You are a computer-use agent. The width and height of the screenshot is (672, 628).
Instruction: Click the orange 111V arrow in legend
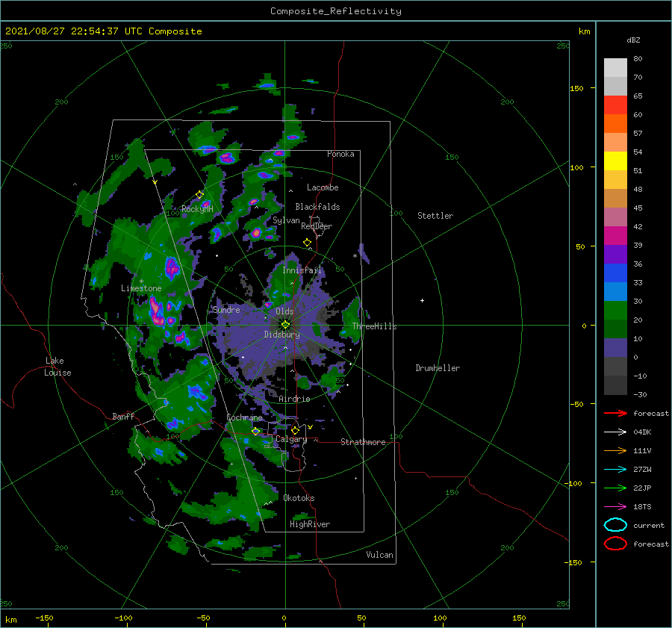click(615, 450)
